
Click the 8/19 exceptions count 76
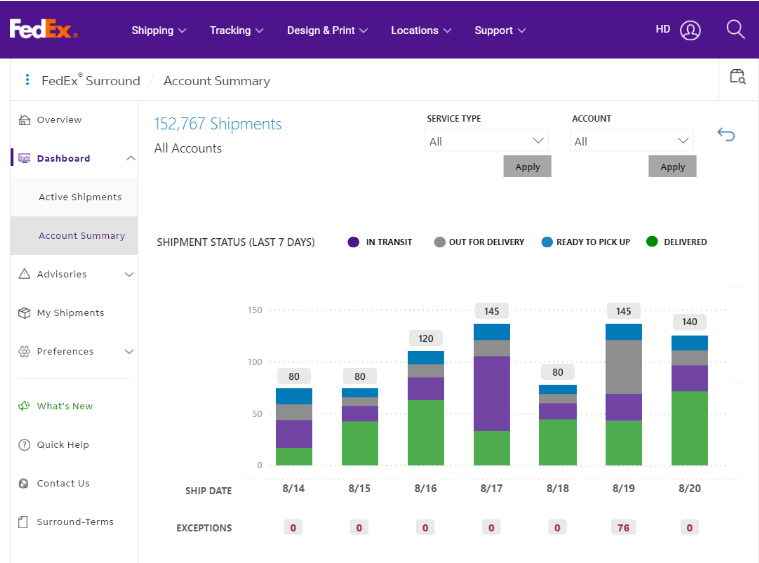tap(623, 527)
